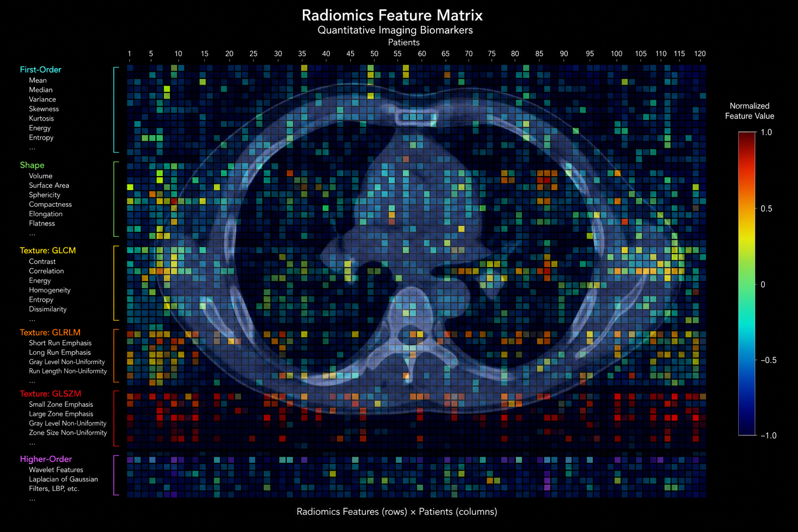The image size is (798, 532).
Task: Click the Dissimilarity feature label
Action: click(x=48, y=309)
